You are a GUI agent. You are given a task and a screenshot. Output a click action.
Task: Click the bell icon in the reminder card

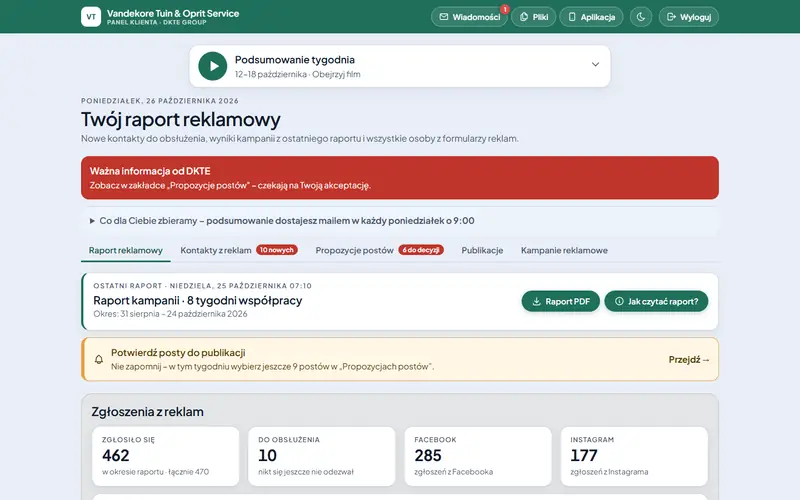[99, 359]
